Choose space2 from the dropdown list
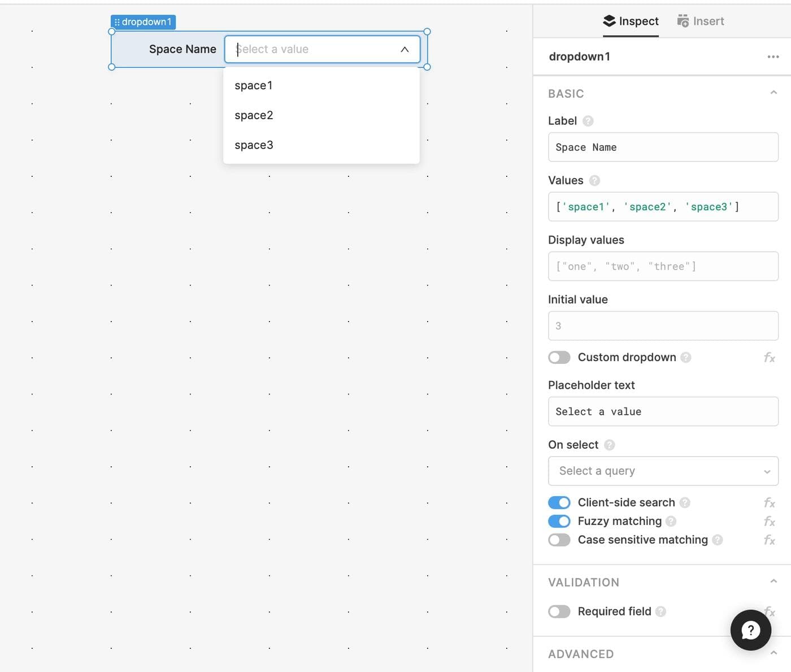Screen dimensions: 791x672 tap(254, 115)
